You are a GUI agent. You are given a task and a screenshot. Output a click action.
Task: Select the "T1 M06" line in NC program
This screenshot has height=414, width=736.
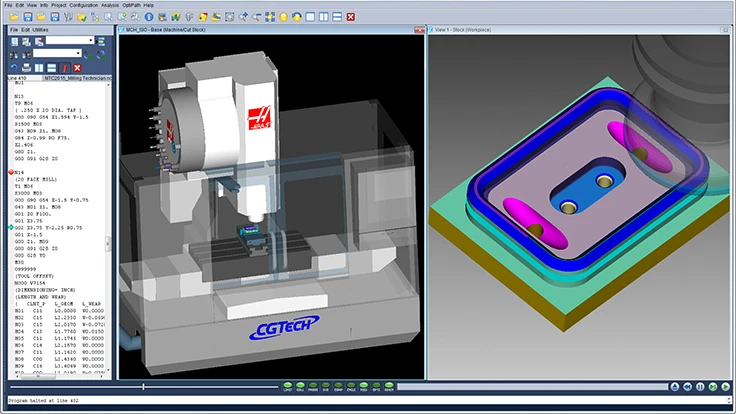(26, 186)
